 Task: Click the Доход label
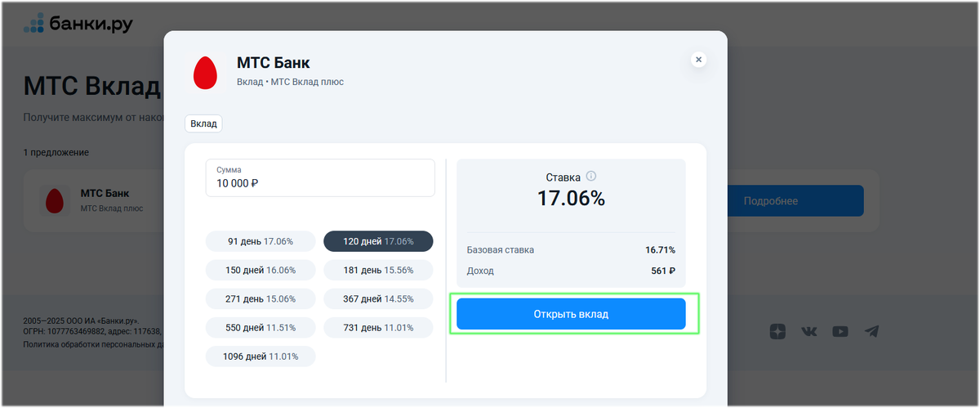(x=480, y=271)
